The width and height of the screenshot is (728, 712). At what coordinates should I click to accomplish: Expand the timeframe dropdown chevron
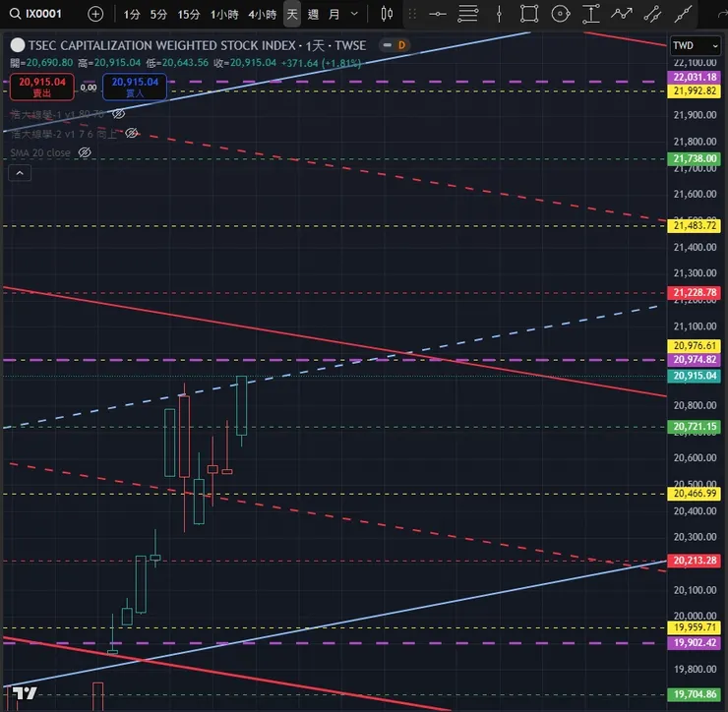click(354, 14)
